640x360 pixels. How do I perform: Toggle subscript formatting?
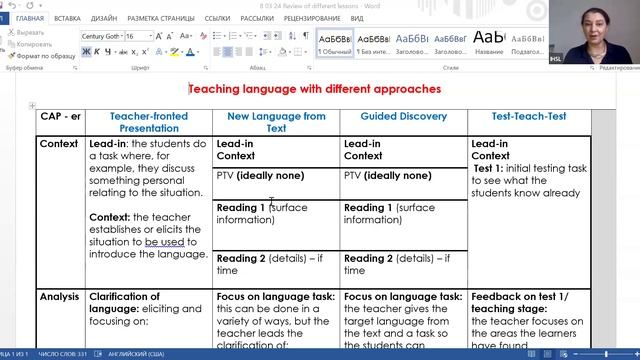coord(134,52)
